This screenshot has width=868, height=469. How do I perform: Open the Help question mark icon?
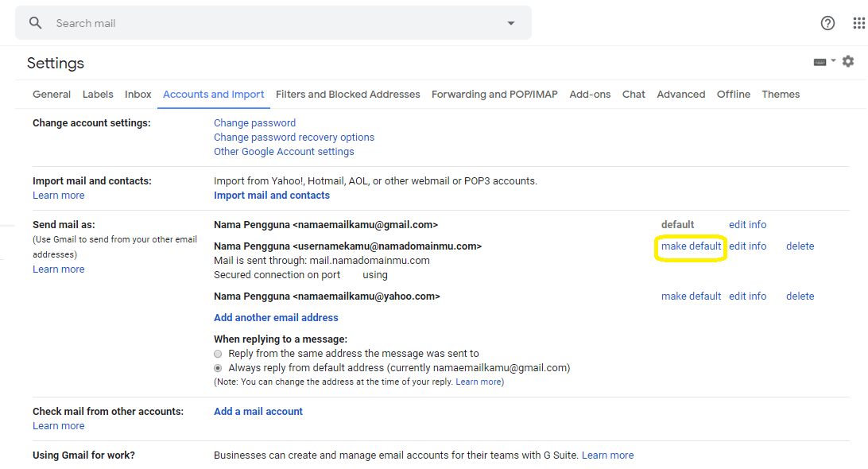827,23
